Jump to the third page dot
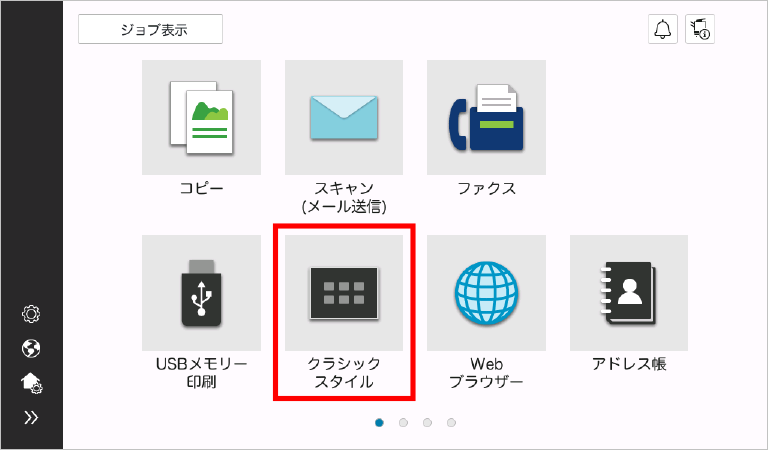768x450 pixels. (428, 423)
